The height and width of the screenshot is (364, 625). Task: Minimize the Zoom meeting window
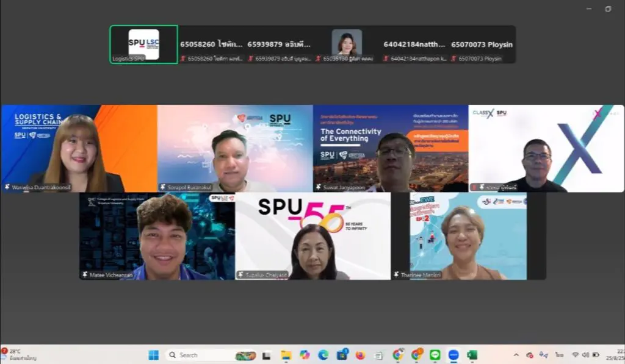coord(589,9)
